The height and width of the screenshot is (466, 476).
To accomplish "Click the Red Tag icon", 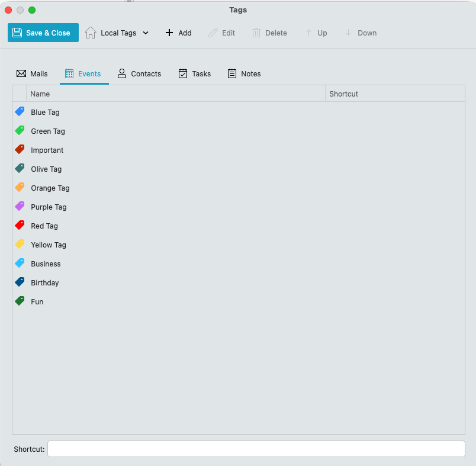I will (x=20, y=226).
